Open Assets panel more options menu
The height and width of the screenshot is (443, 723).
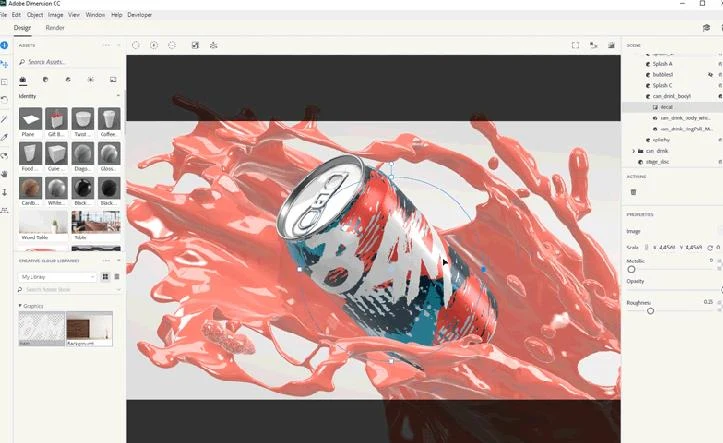coord(107,45)
